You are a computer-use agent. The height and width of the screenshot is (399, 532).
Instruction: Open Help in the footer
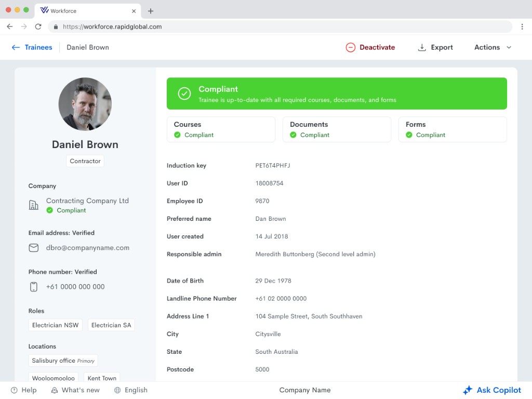point(24,390)
